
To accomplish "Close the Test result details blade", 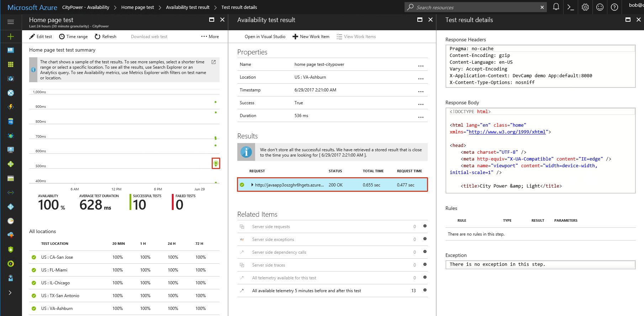I will point(639,20).
